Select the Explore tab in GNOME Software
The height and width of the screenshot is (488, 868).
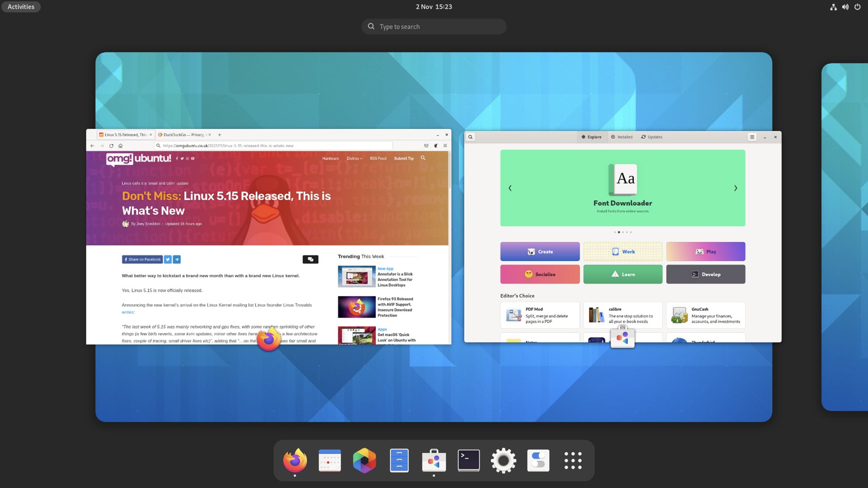click(x=591, y=136)
